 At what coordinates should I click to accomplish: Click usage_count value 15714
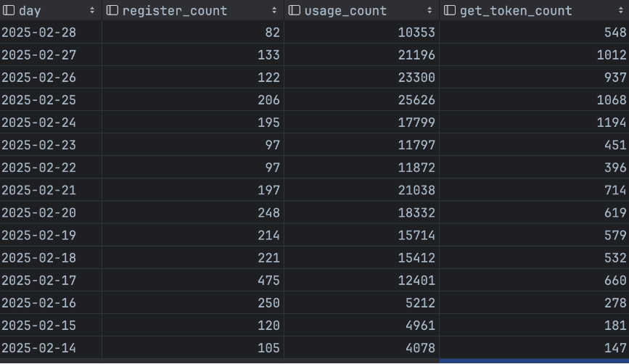point(416,235)
